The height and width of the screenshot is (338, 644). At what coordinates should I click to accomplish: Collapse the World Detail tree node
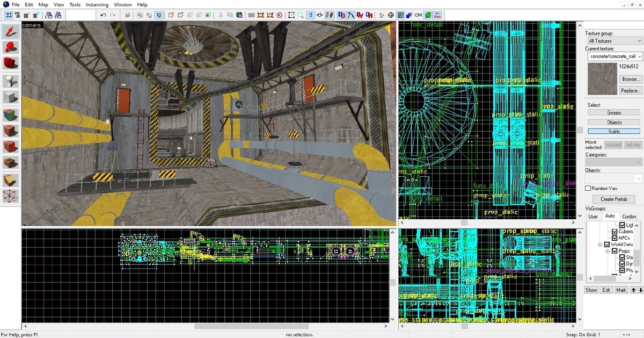point(601,244)
